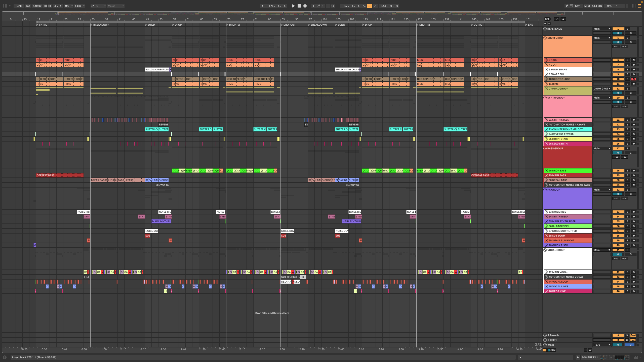This screenshot has width=644, height=362.
Task: Toggle Post send on A Reverb
Action: pos(633,335)
